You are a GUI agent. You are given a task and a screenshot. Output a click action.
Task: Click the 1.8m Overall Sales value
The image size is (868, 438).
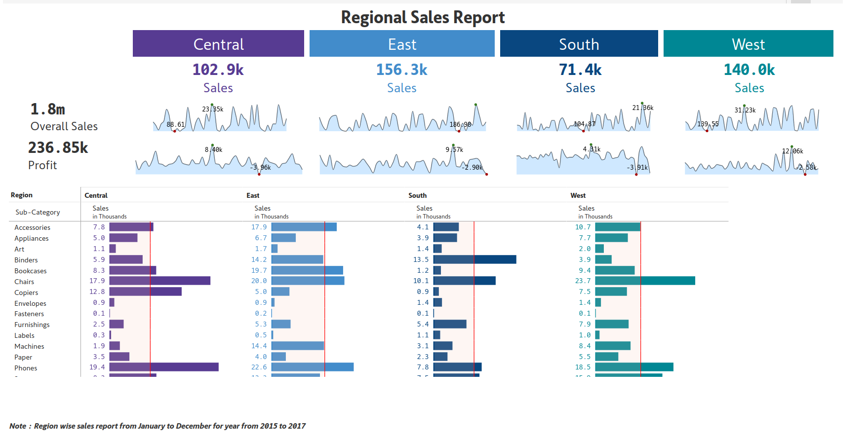tap(48, 109)
